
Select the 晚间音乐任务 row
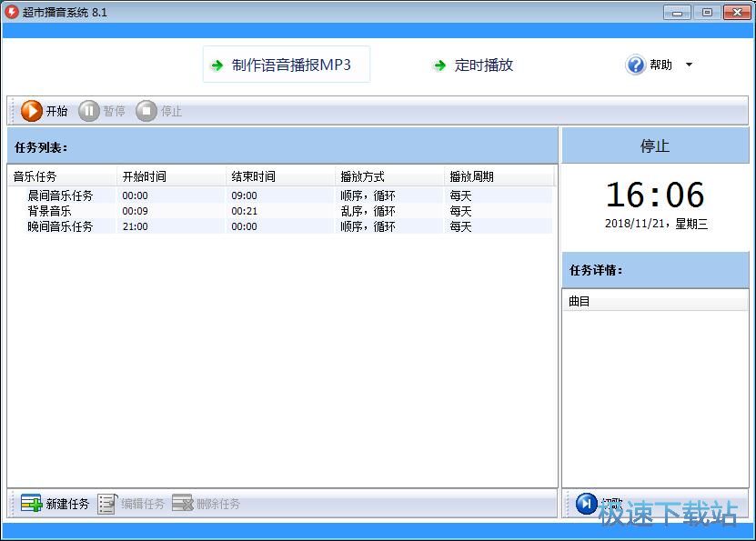coord(279,226)
